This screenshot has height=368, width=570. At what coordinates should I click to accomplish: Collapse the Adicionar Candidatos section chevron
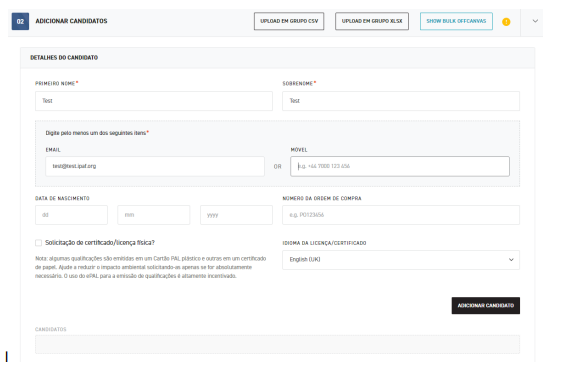tap(535, 21)
